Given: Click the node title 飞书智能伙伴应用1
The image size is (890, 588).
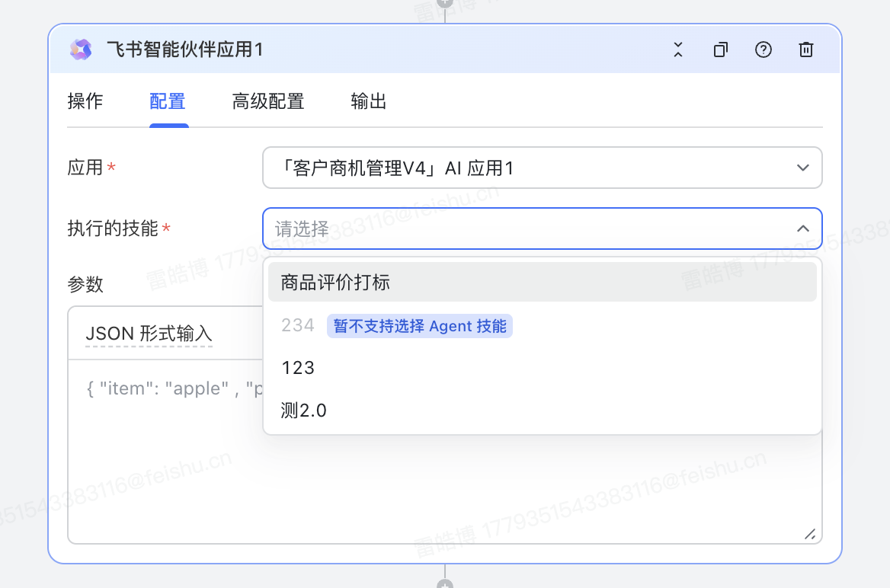Looking at the screenshot, I should click(185, 50).
